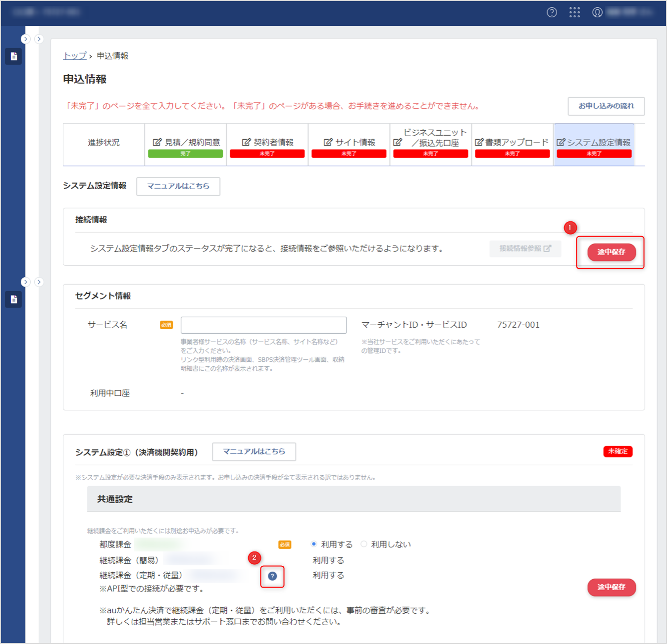The image size is (667, 644).
Task: Go to the サイト情報 tab
Action: (x=349, y=145)
